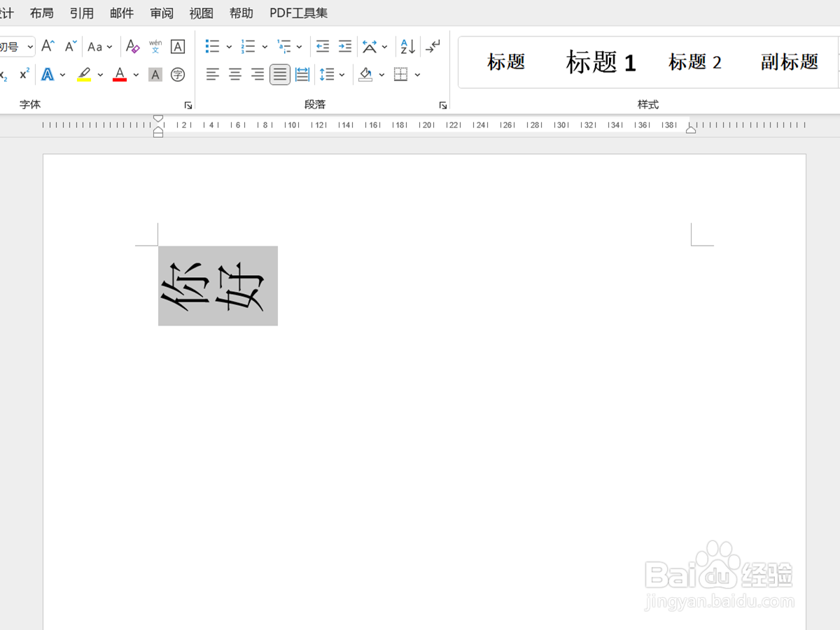
Task: Expand the numbering library dropdown arrow
Action: point(265,47)
